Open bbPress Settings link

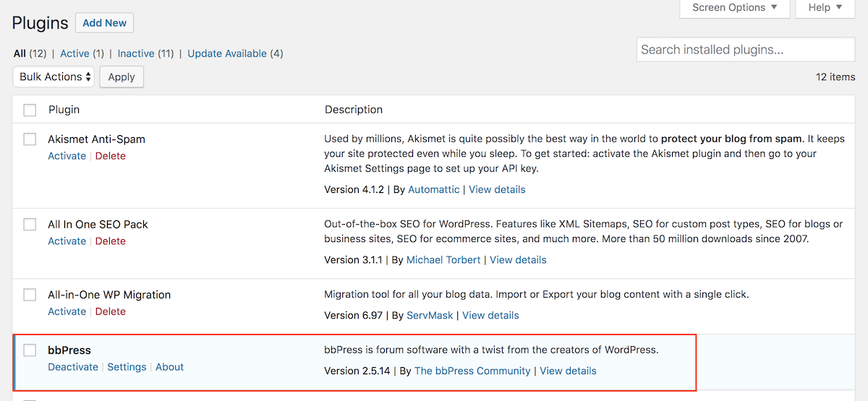pos(127,367)
